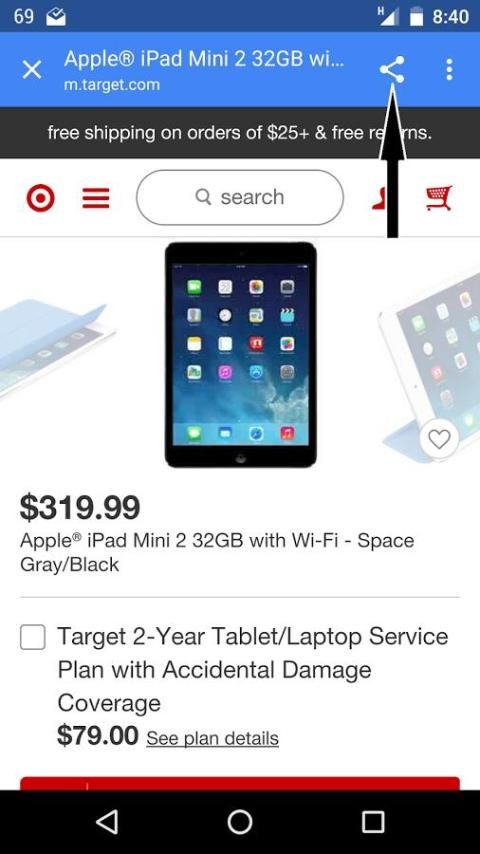The width and height of the screenshot is (480, 854).
Task: Select the black iPad Mini product image
Action: tap(240, 355)
